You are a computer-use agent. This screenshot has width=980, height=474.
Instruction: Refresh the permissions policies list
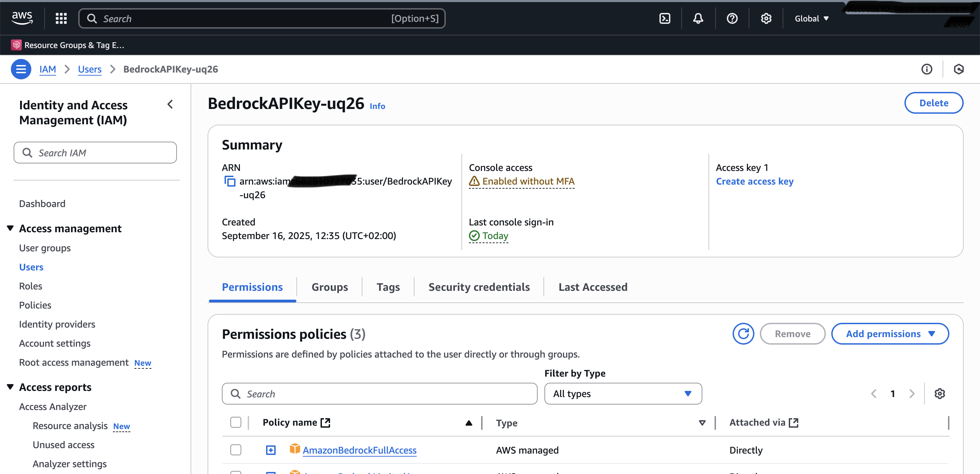(743, 333)
